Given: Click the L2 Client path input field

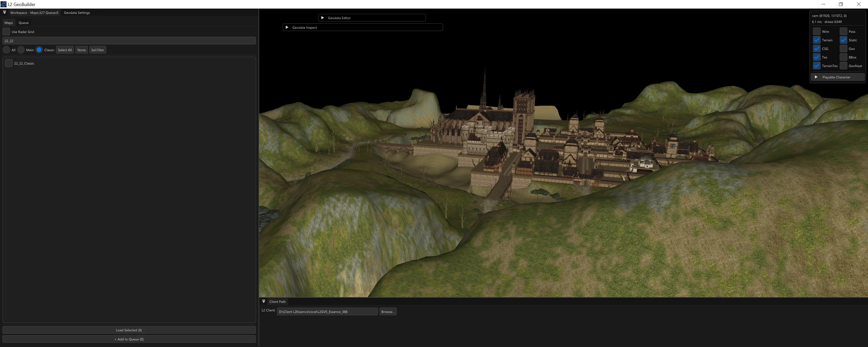Looking at the screenshot, I should pos(327,312).
